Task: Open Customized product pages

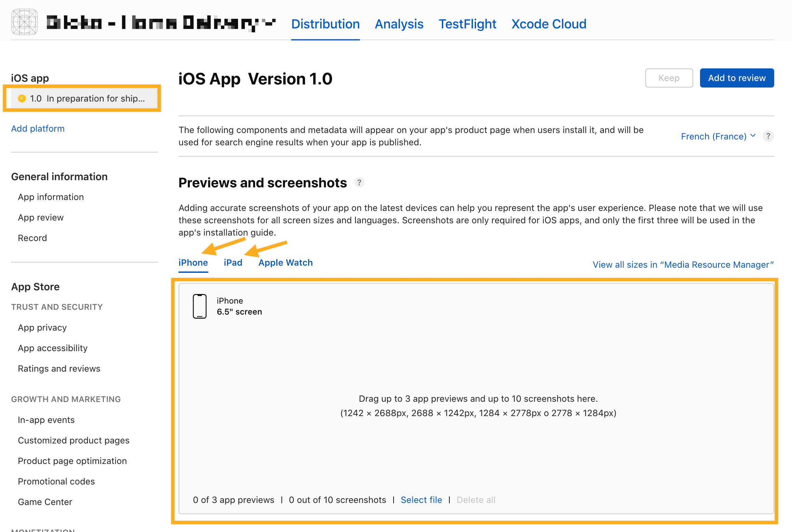Action: coord(74,440)
